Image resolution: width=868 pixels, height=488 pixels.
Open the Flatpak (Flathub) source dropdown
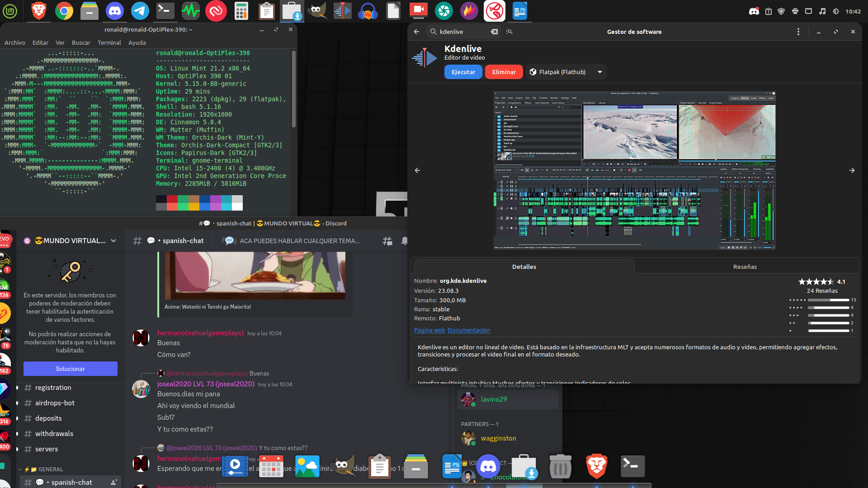pos(566,72)
